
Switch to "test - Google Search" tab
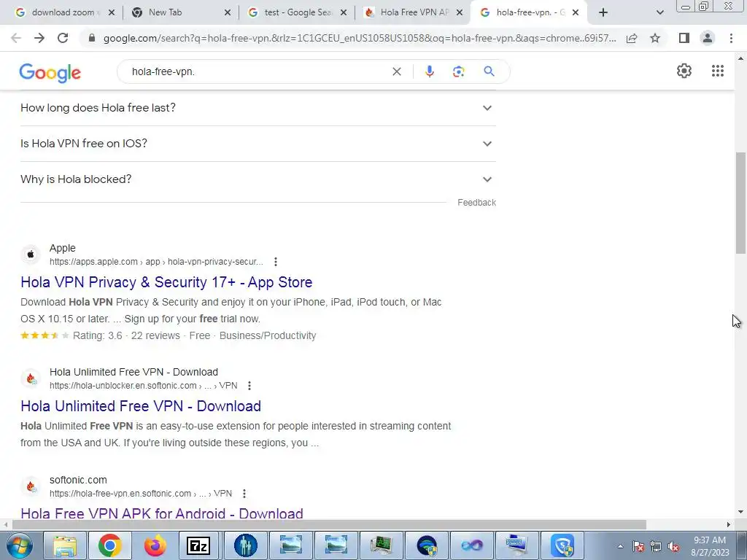[296, 12]
